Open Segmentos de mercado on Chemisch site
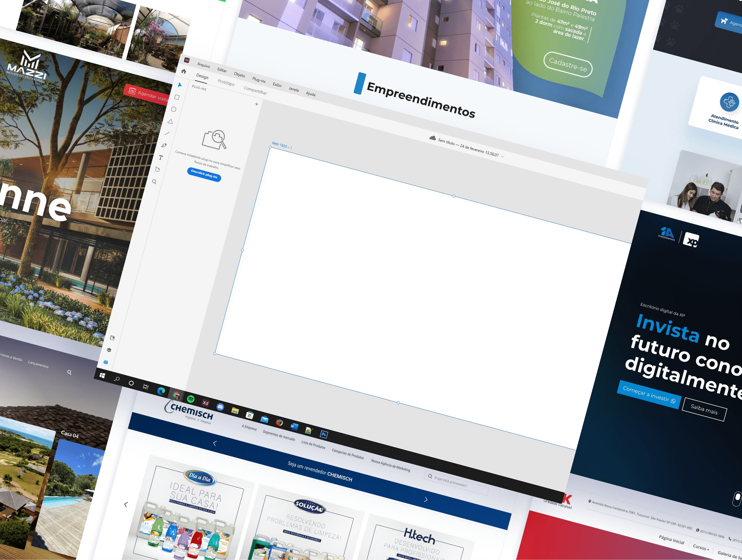Image resolution: width=742 pixels, height=560 pixels. [x=279, y=436]
